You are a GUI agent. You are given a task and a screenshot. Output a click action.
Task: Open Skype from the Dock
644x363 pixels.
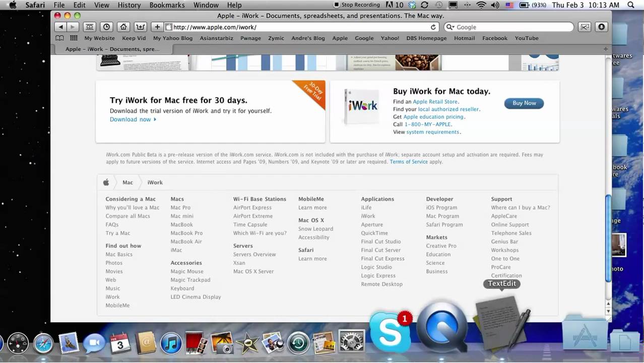[391, 333]
